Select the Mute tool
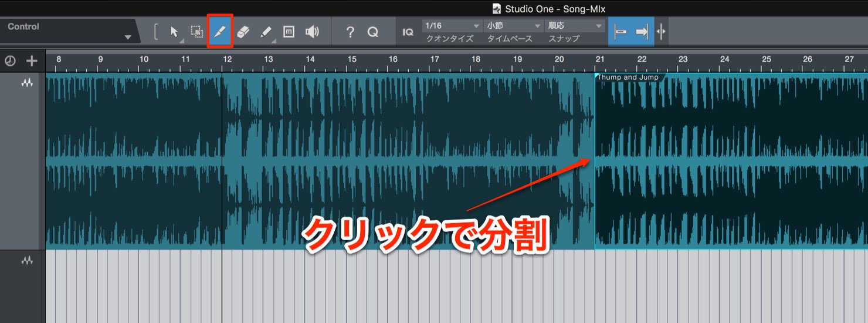Image resolution: width=868 pixels, height=323 pixels. [x=289, y=32]
